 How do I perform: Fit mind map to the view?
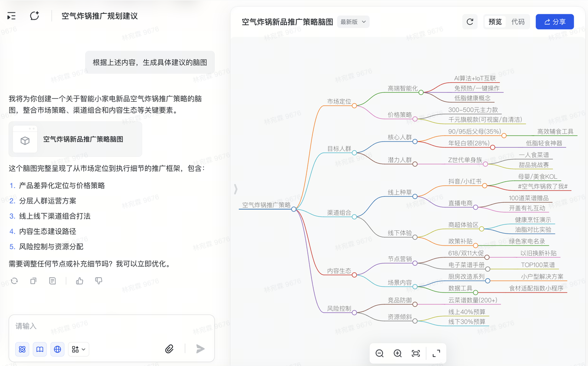click(x=416, y=353)
